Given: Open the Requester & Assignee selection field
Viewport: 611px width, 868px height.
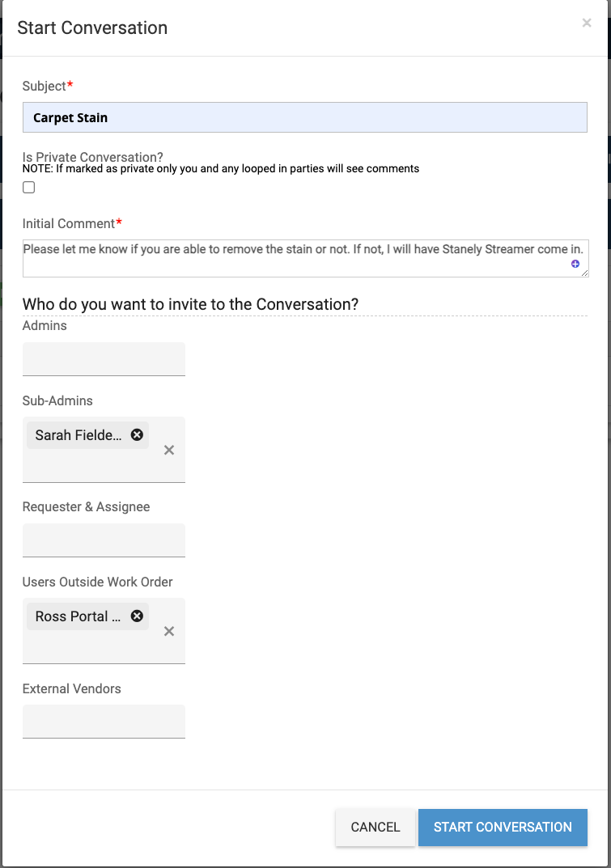Looking at the screenshot, I should point(104,540).
